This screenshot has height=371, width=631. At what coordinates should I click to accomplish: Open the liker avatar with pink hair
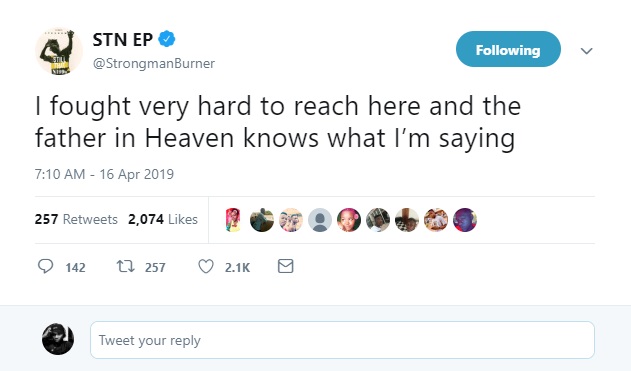point(348,220)
